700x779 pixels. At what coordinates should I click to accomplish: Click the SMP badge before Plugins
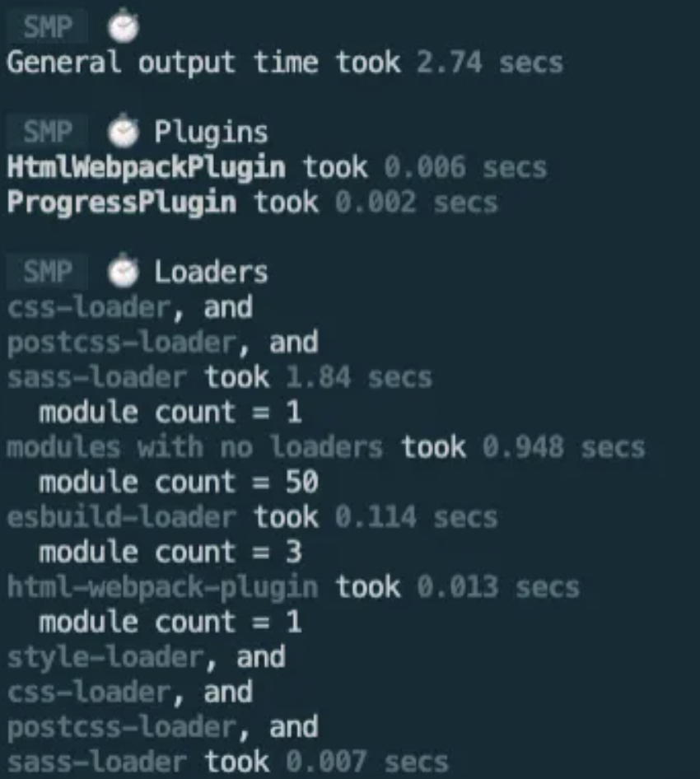tap(48, 132)
